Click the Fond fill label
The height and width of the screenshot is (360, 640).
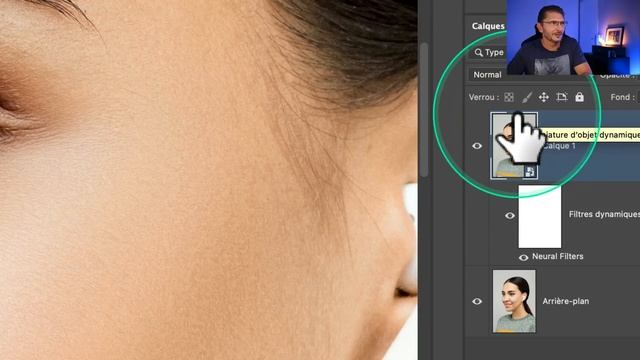click(x=622, y=97)
